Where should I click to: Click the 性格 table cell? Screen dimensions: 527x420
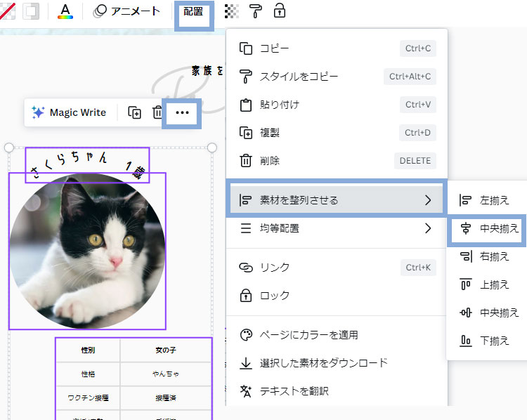point(88,374)
